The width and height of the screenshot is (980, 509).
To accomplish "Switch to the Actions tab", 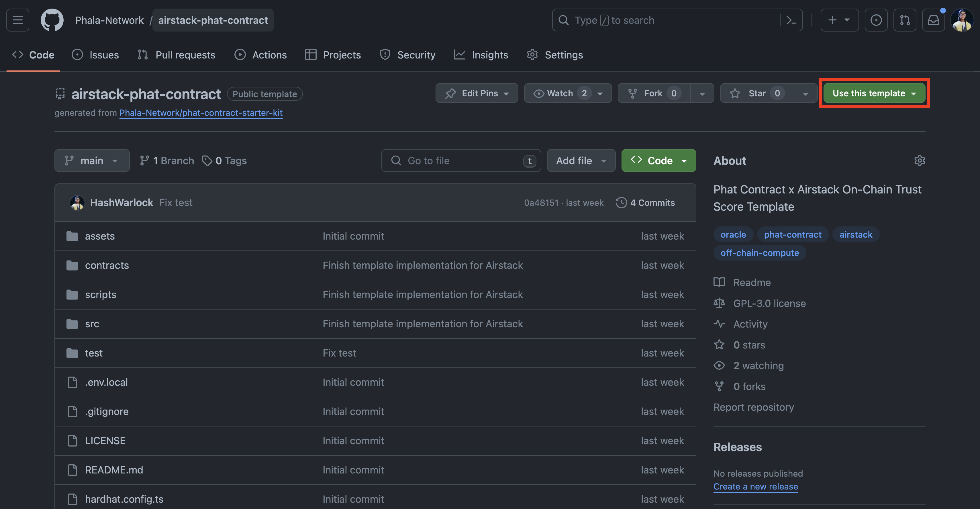I will point(260,55).
